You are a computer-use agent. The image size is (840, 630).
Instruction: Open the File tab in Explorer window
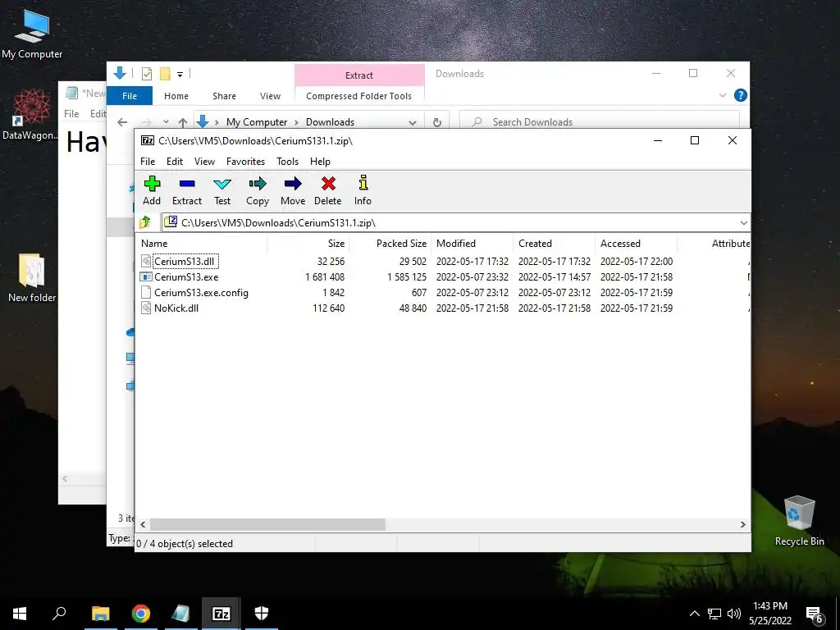coord(130,96)
